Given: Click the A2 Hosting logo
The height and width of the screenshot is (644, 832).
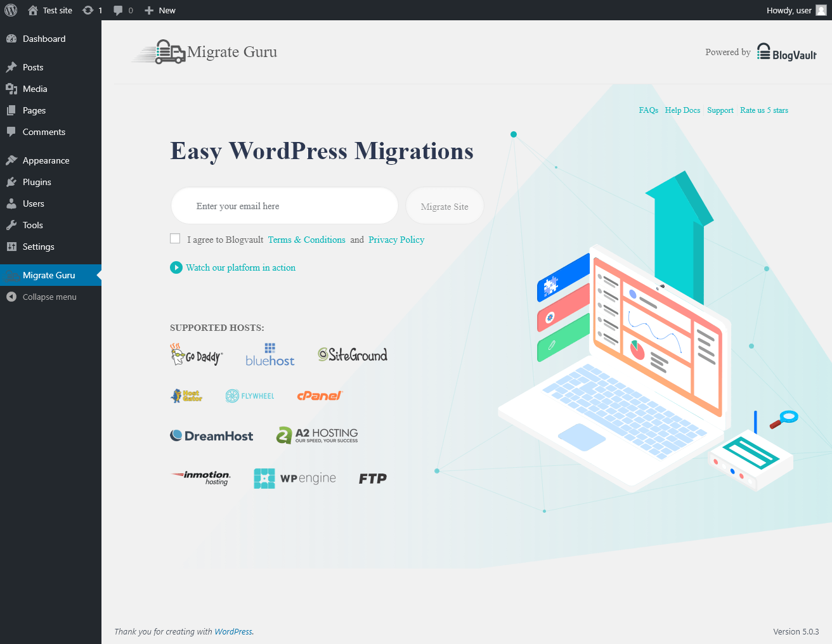Looking at the screenshot, I should click(317, 435).
